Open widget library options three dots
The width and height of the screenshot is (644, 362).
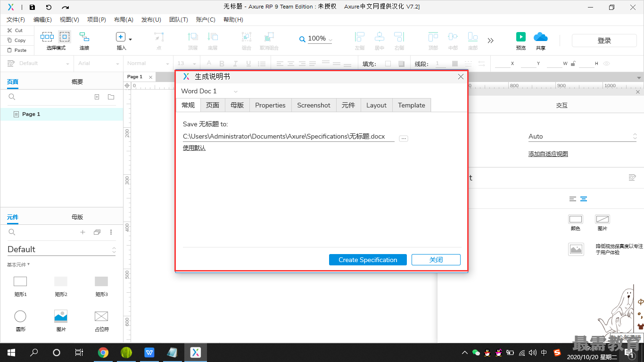111,232
